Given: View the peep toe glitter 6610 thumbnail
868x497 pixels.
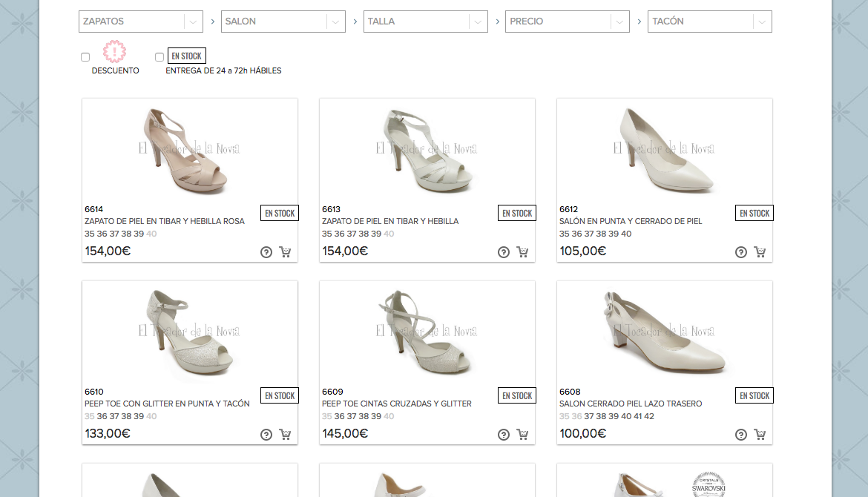Looking at the screenshot, I should (190, 332).
